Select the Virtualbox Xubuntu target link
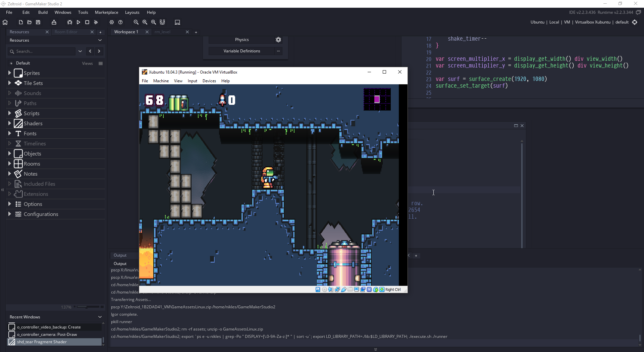Viewport: 644px width, 352px height. coord(592,22)
